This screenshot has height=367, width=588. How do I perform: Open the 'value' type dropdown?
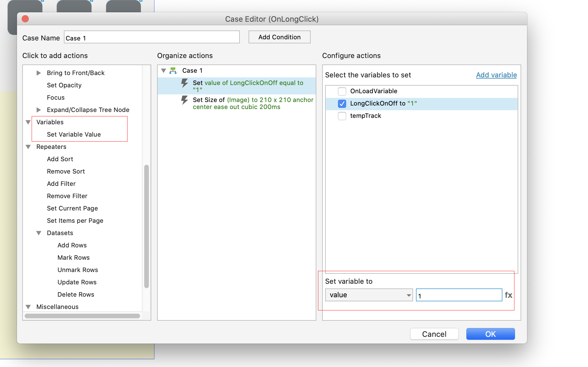click(x=369, y=295)
